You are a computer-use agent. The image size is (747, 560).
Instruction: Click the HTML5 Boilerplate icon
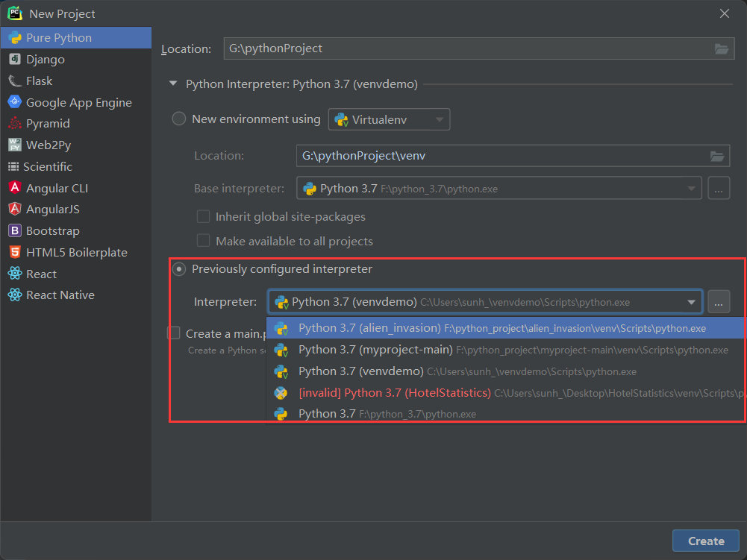pyautogui.click(x=15, y=252)
